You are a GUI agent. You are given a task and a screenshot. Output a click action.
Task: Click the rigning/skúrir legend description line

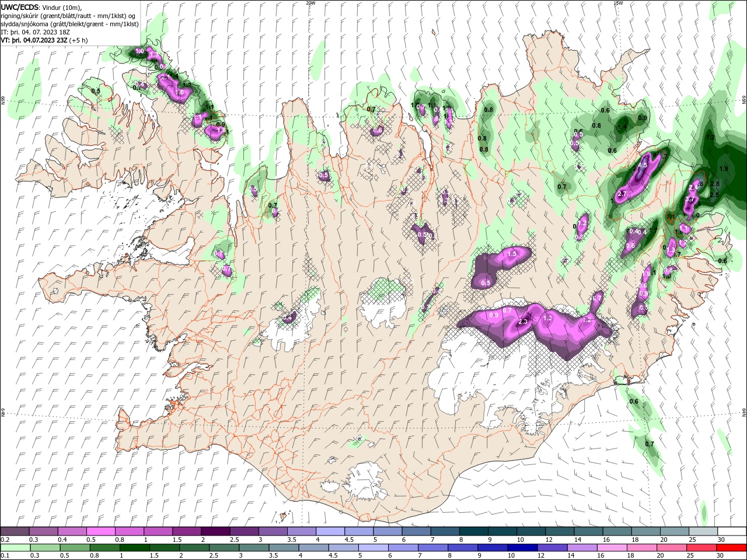coord(68,16)
